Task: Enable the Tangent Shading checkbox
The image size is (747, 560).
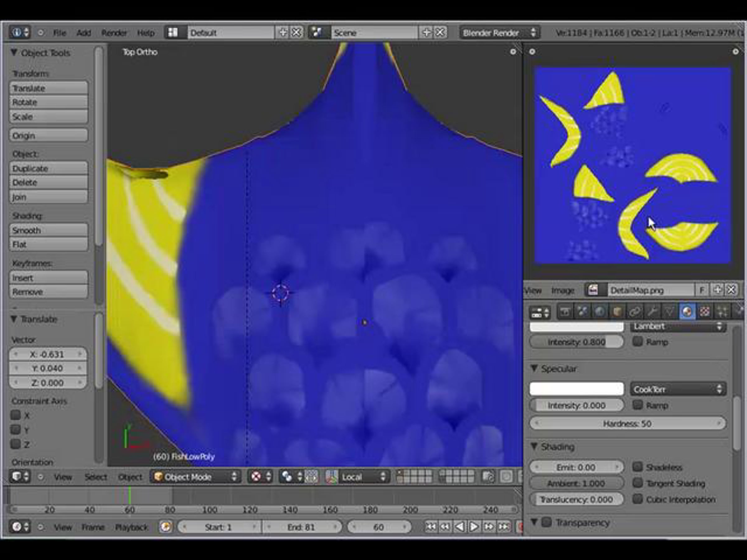Action: coord(637,483)
